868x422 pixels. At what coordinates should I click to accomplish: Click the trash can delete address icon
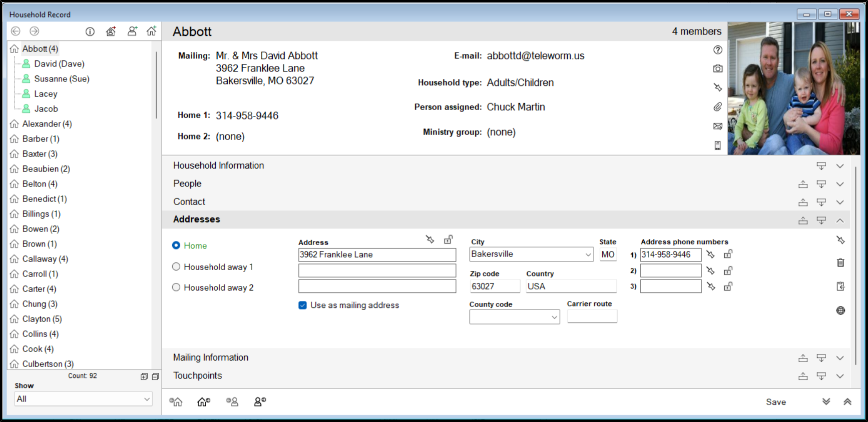(840, 262)
